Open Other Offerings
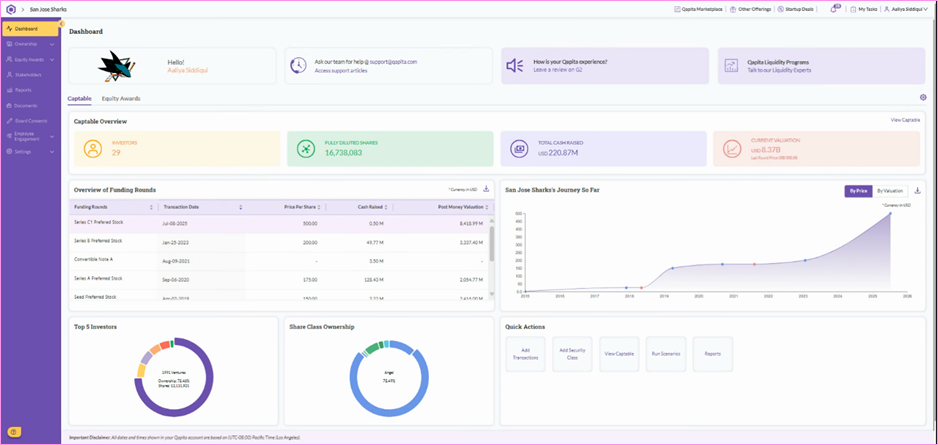Image resolution: width=938 pixels, height=445 pixels. (x=750, y=10)
